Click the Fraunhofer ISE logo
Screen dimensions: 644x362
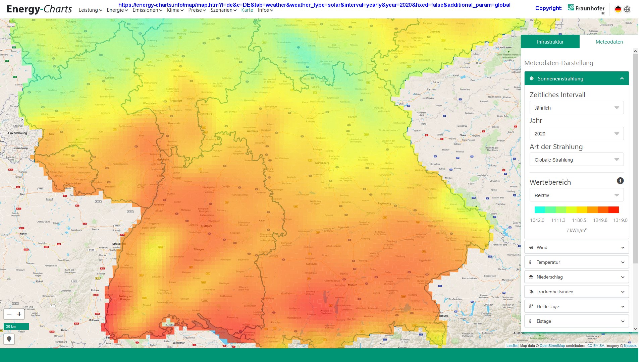586,9
